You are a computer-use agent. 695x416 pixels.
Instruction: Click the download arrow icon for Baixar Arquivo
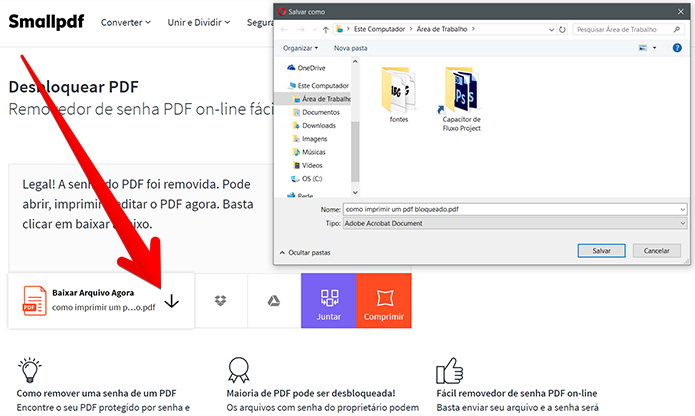[172, 301]
